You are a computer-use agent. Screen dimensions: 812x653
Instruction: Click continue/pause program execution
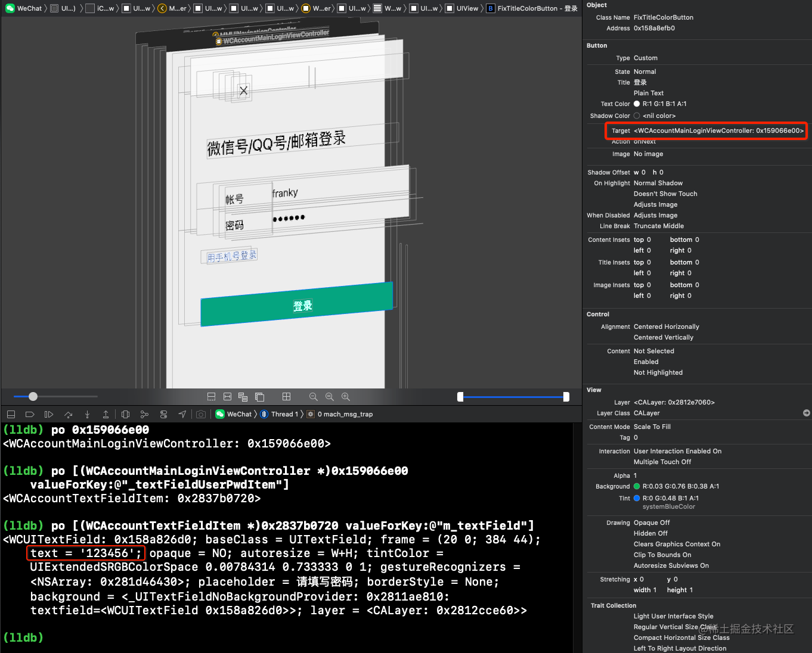click(x=49, y=414)
